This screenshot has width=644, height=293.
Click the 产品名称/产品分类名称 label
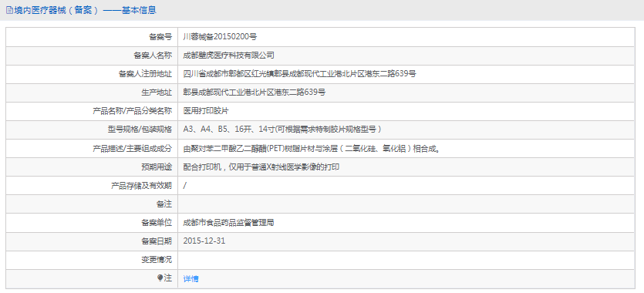(133, 111)
